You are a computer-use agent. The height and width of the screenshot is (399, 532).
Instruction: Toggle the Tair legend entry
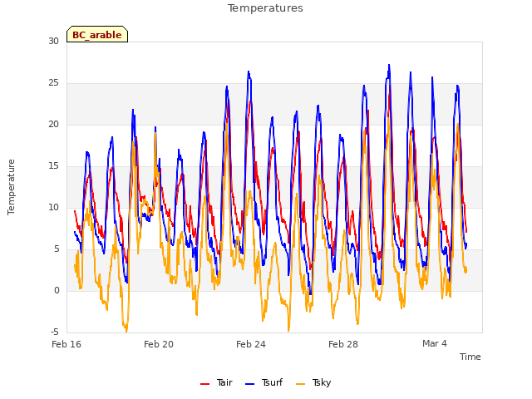[216, 382]
